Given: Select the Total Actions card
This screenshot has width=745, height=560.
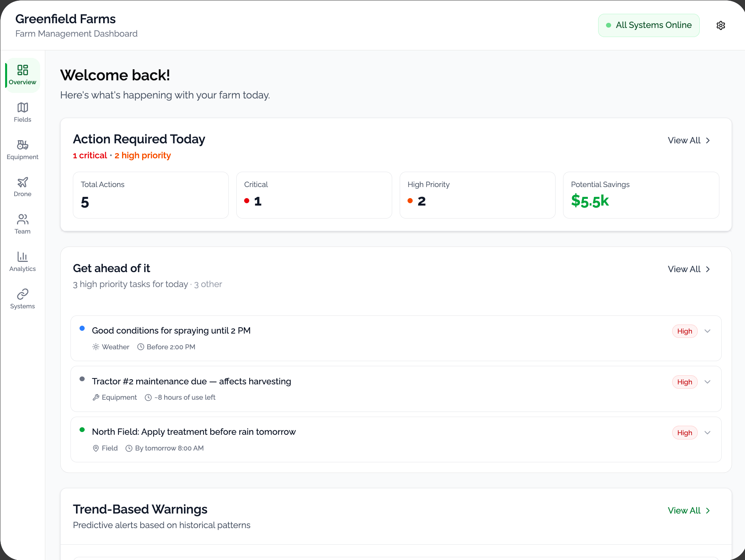Looking at the screenshot, I should tap(150, 195).
